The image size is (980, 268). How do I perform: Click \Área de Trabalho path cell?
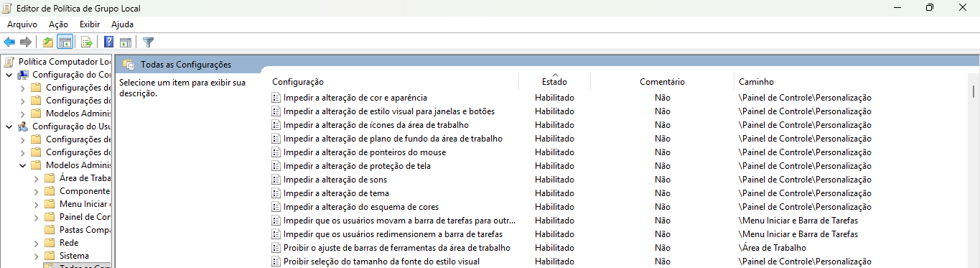[x=772, y=247]
